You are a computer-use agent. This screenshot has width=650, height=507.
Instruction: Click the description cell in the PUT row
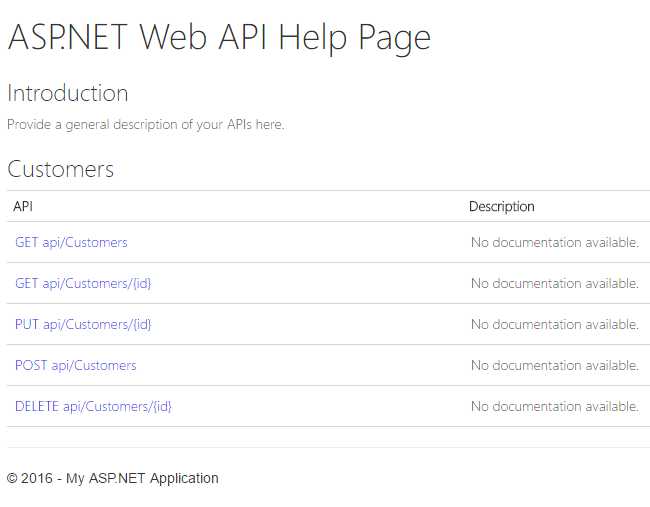point(554,324)
